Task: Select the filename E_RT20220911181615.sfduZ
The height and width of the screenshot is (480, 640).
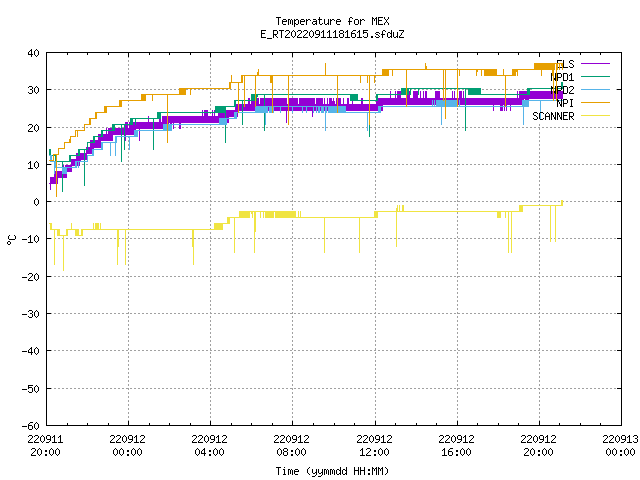Action: click(x=332, y=34)
